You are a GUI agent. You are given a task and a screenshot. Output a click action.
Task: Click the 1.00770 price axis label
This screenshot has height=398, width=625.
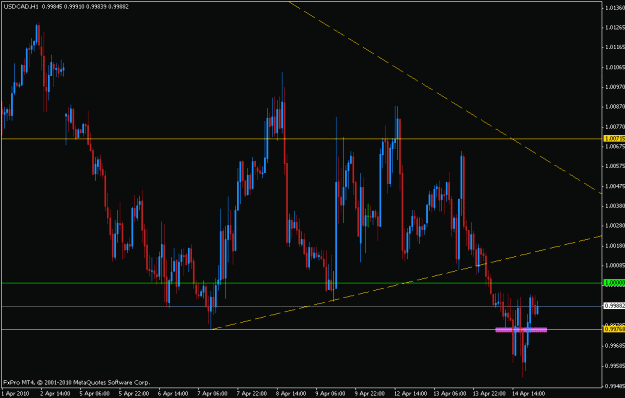(615, 126)
